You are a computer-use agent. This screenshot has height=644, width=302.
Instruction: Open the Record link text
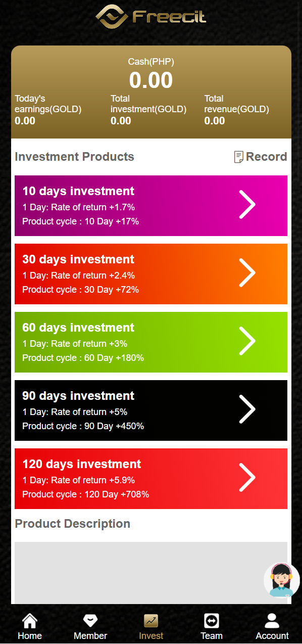[x=267, y=157]
